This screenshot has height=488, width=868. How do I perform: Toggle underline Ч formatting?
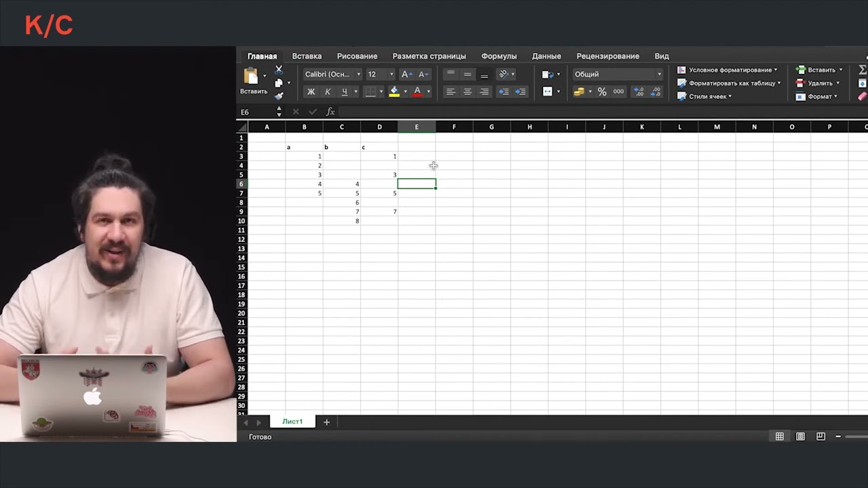click(344, 91)
